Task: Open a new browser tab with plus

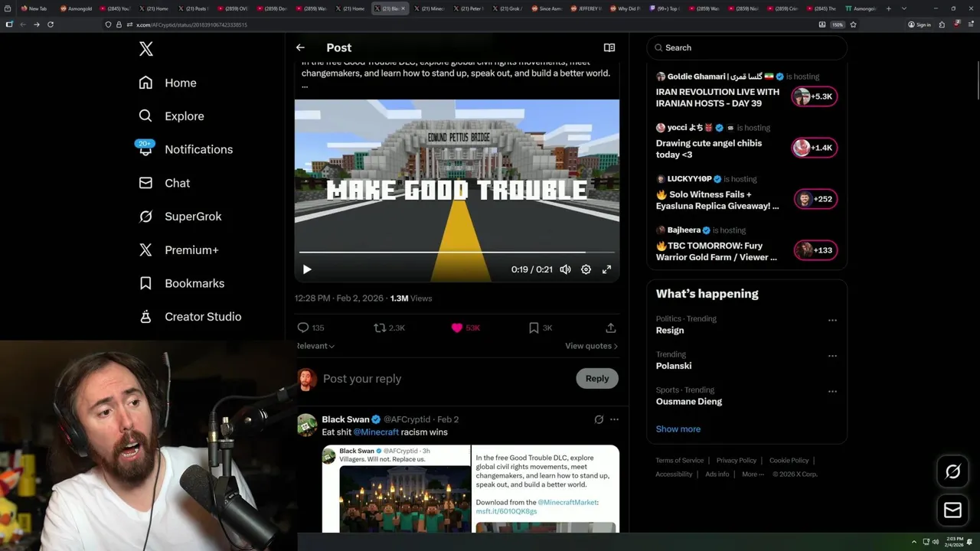Action: pos(888,8)
